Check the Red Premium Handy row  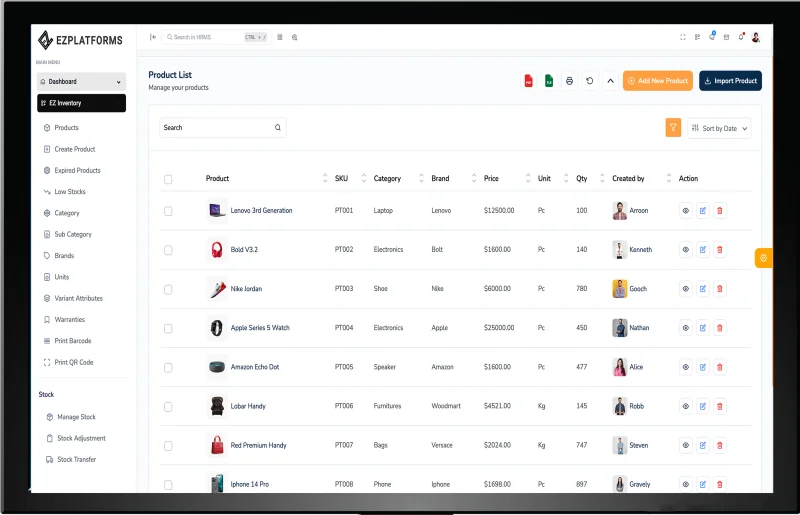(x=168, y=446)
